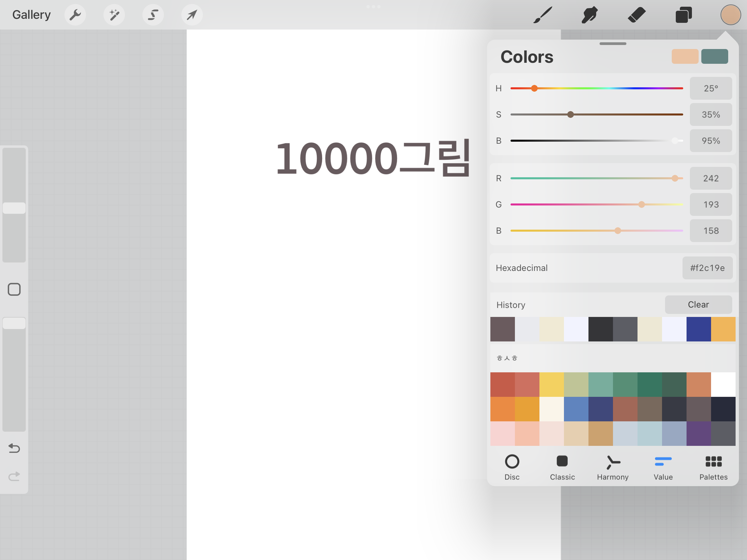Activate the Selection S-shaped tool
Image resolution: width=747 pixels, height=560 pixels.
[x=153, y=15]
